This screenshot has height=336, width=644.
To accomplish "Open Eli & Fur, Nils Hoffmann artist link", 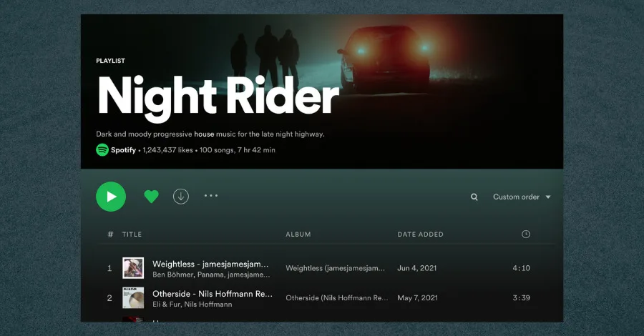I will click(192, 305).
